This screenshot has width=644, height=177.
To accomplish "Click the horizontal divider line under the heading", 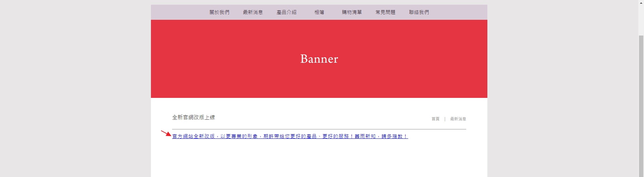I will point(319,129).
